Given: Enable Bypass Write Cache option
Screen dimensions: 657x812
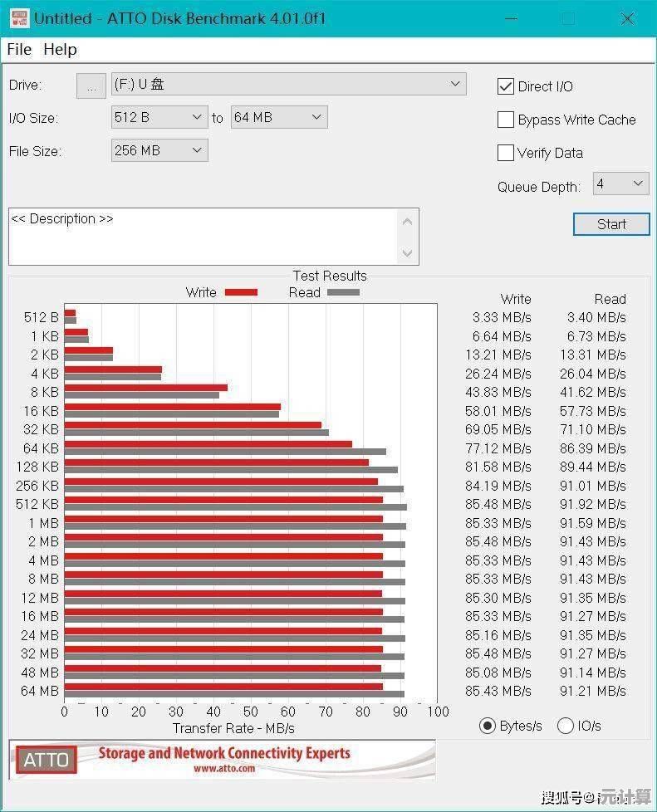Looking at the screenshot, I should point(505,120).
